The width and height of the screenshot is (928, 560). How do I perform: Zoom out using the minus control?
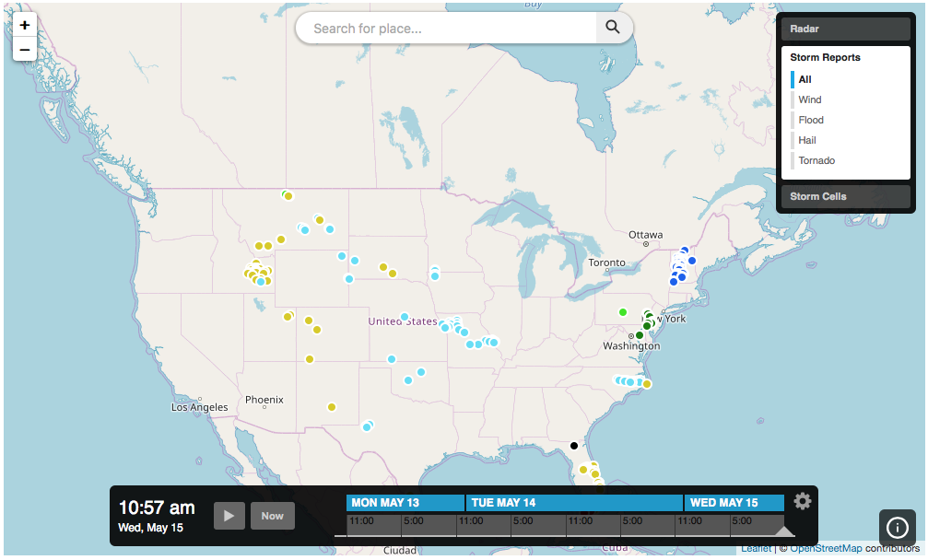click(x=24, y=49)
